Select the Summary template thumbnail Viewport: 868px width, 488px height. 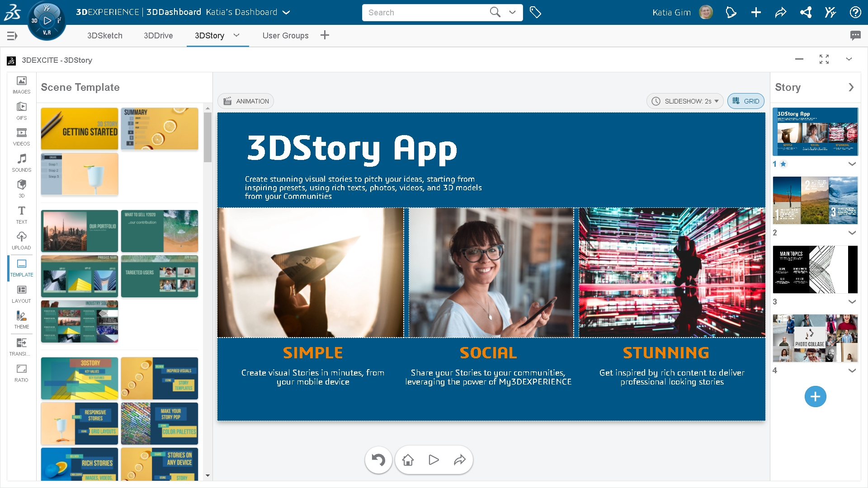(160, 129)
